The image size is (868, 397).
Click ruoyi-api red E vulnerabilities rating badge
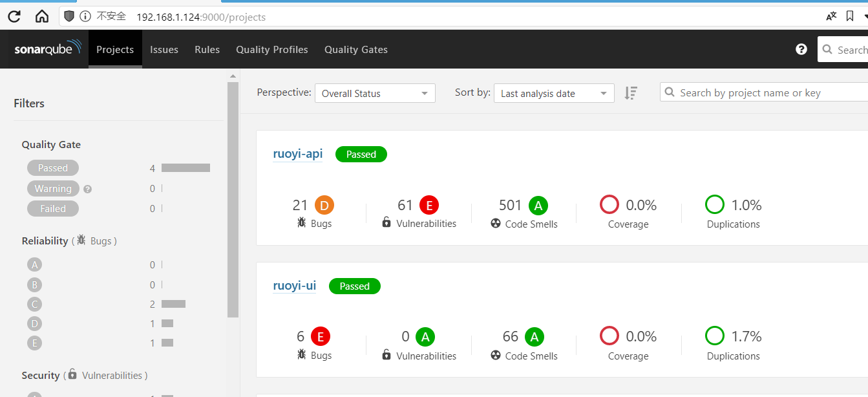click(x=429, y=206)
